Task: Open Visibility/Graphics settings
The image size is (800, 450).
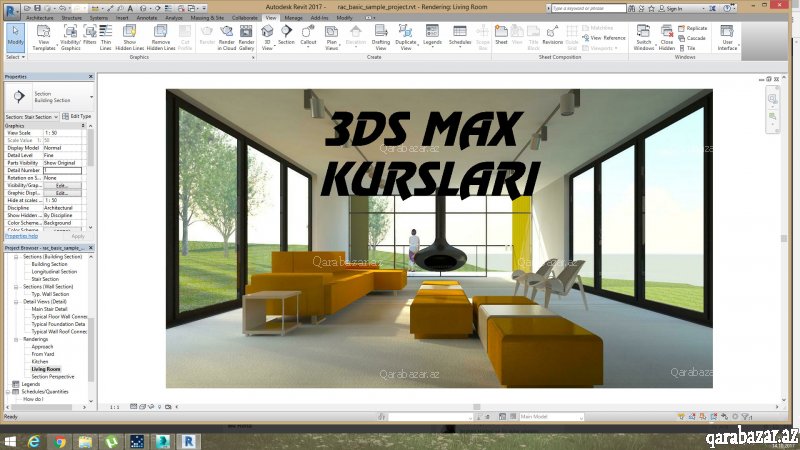Action: (x=70, y=38)
